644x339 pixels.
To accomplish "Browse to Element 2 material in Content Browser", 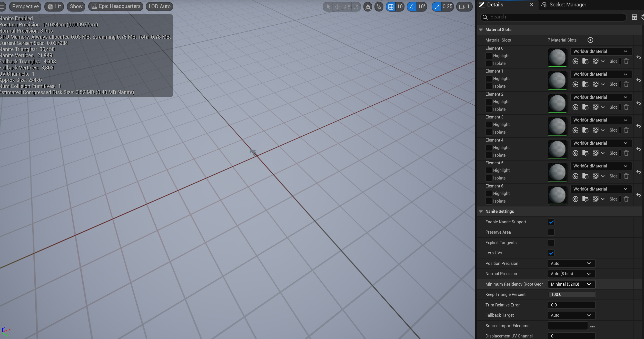I will 585,107.
